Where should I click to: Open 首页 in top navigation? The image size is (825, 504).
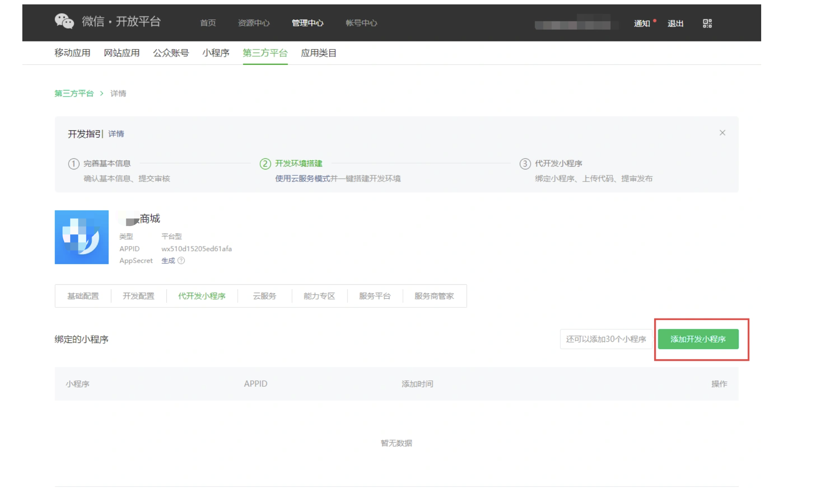208,23
